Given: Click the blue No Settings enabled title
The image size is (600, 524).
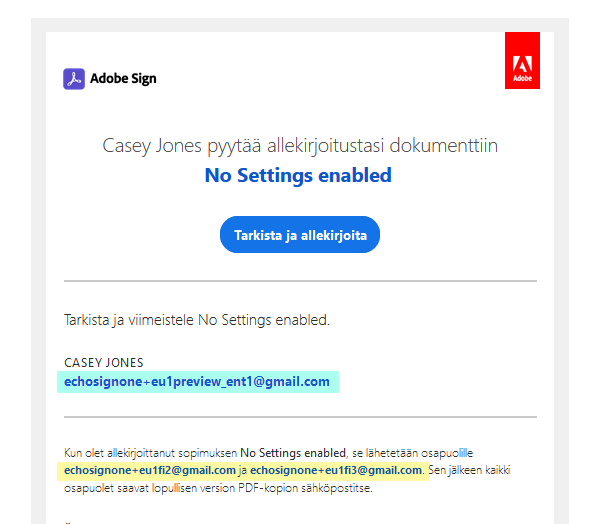Looking at the screenshot, I should point(298,176).
